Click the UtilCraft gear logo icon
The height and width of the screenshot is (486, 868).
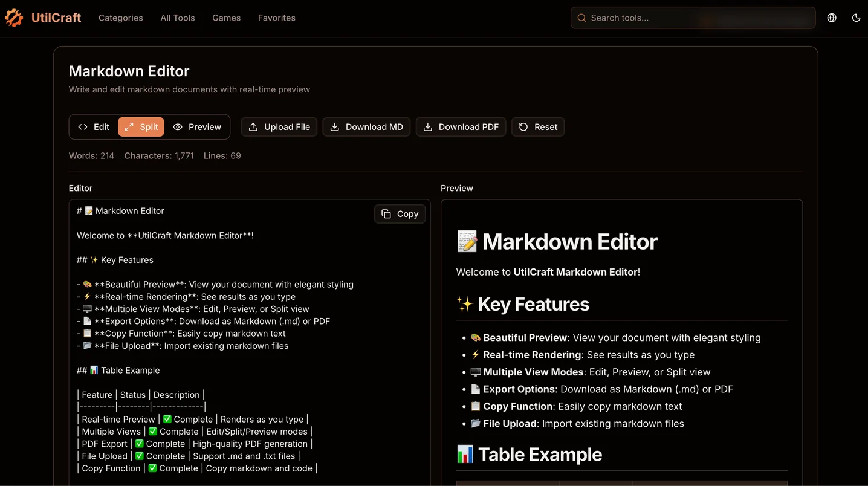tap(14, 18)
